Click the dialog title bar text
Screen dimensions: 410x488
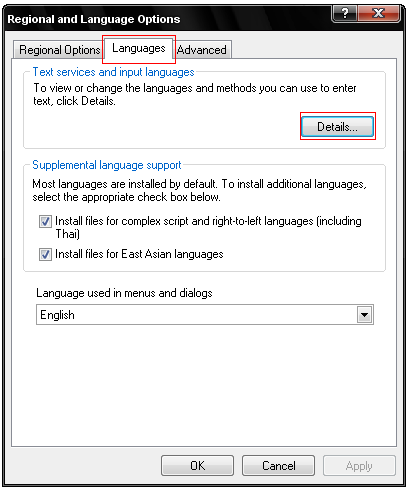pos(94,19)
